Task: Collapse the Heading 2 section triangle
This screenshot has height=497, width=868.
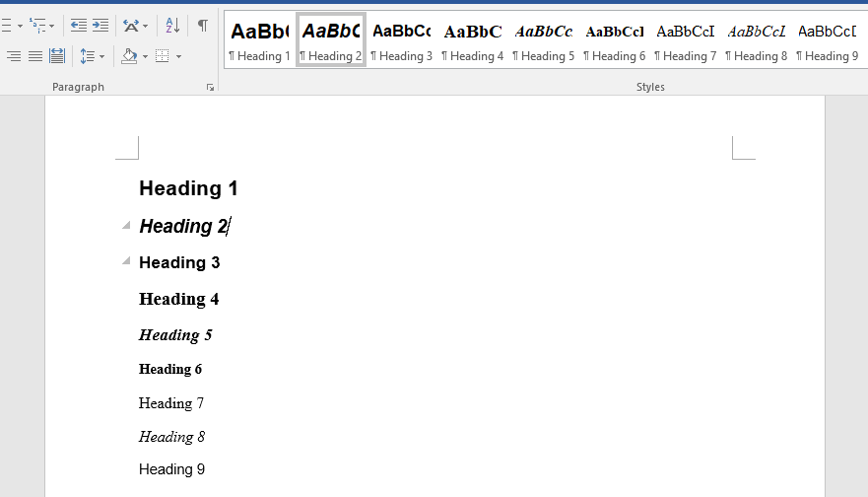Action: [126, 225]
